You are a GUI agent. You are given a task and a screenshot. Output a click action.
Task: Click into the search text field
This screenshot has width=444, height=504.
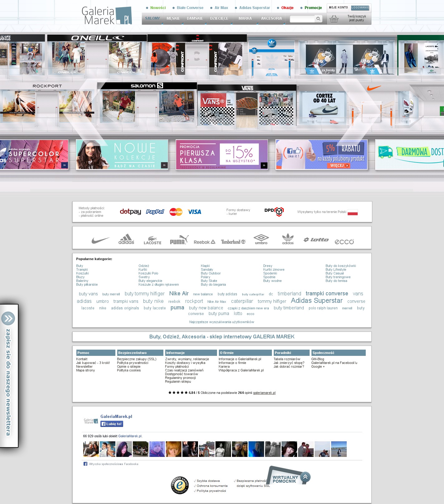point(302,19)
